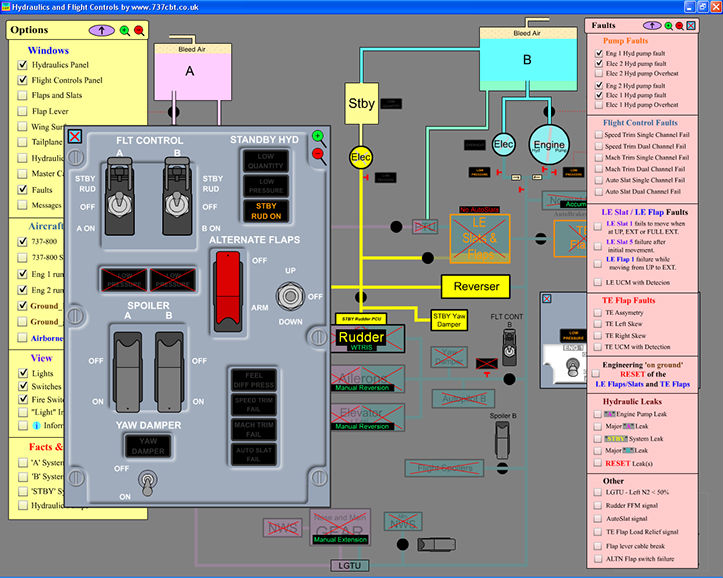723x578 pixels.
Task: Click the yellow Reverser box in diagram
Action: (x=476, y=287)
